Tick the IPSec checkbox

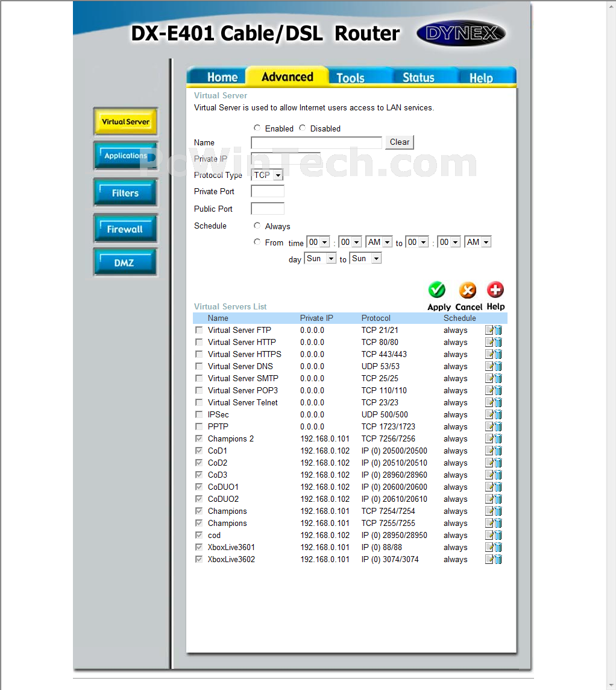pos(199,414)
